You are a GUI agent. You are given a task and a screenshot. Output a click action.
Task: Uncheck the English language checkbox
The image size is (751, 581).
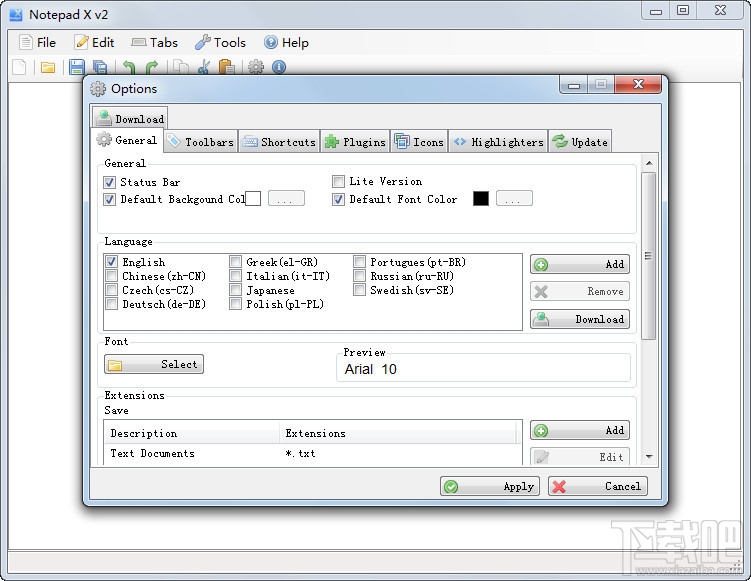pos(111,262)
